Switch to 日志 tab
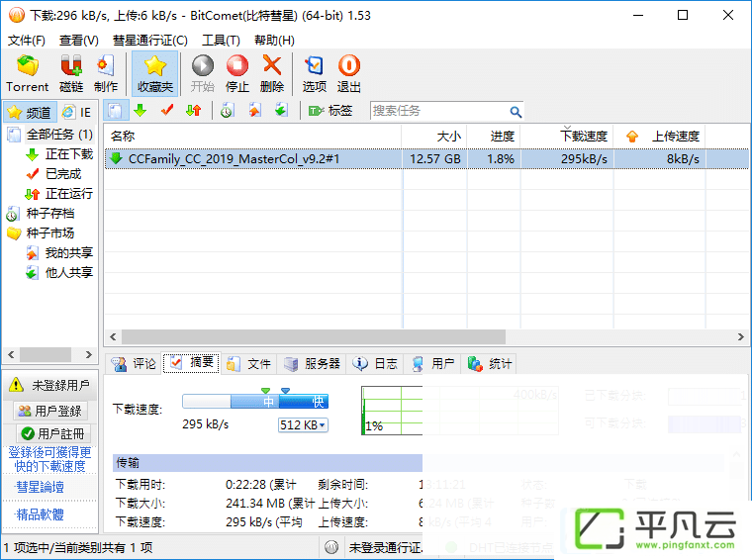The image size is (752, 560). [x=375, y=364]
